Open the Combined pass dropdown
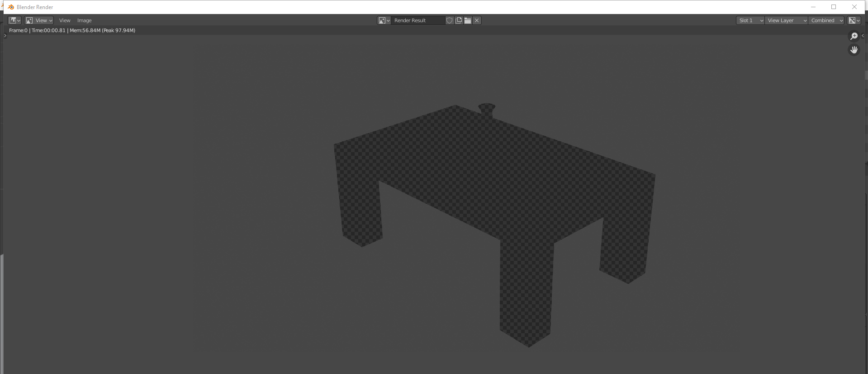Viewport: 868px width, 374px height. click(826, 20)
